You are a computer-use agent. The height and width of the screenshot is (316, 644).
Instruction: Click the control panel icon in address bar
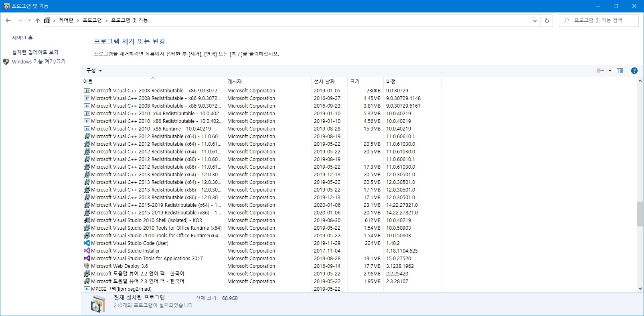click(x=47, y=20)
